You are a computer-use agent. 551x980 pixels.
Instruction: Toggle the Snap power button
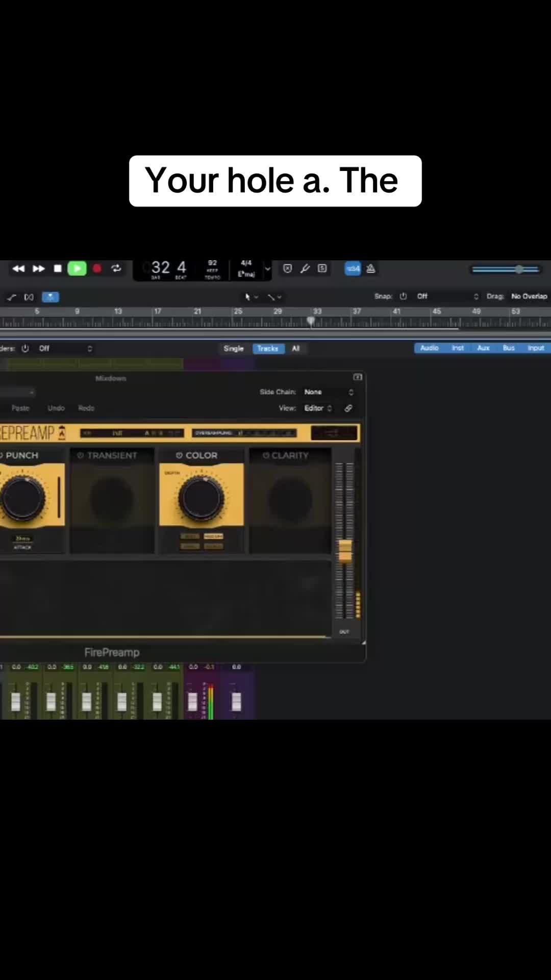tap(403, 296)
